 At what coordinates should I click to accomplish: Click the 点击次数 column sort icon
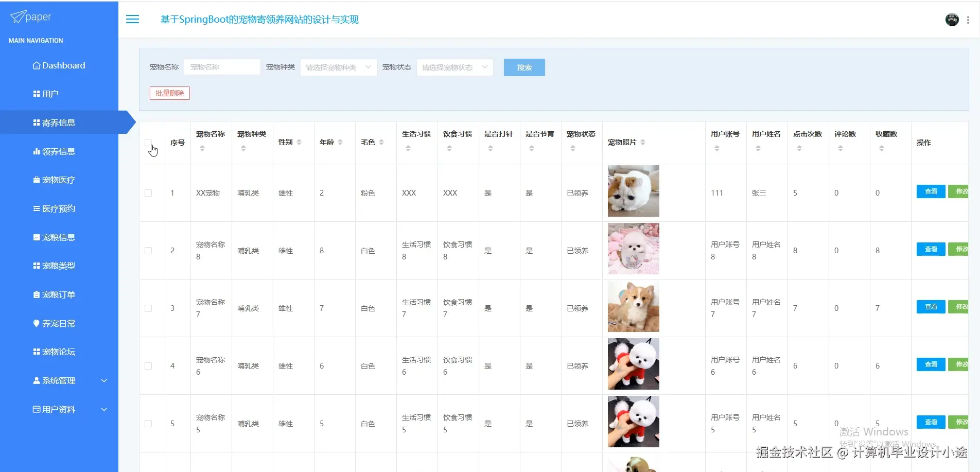coord(799,148)
